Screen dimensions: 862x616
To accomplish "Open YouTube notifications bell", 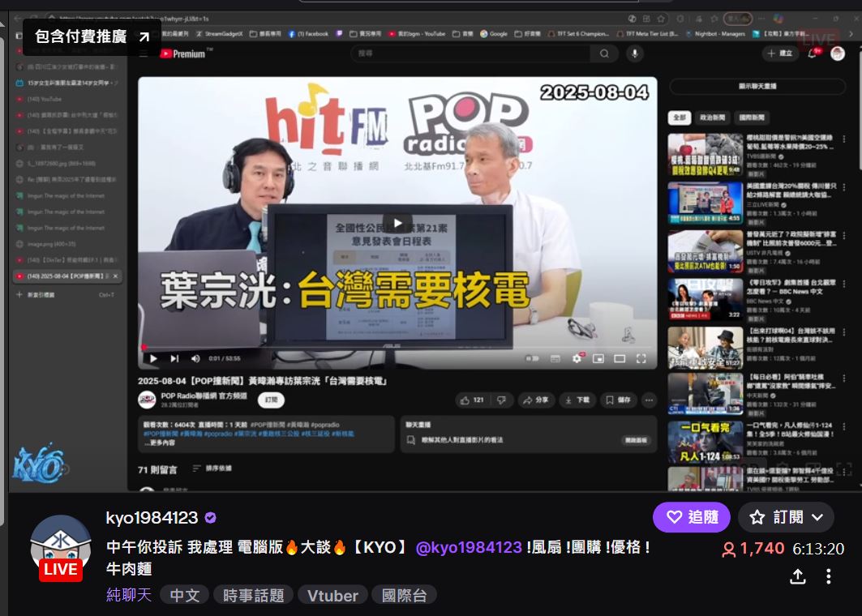I will [813, 53].
